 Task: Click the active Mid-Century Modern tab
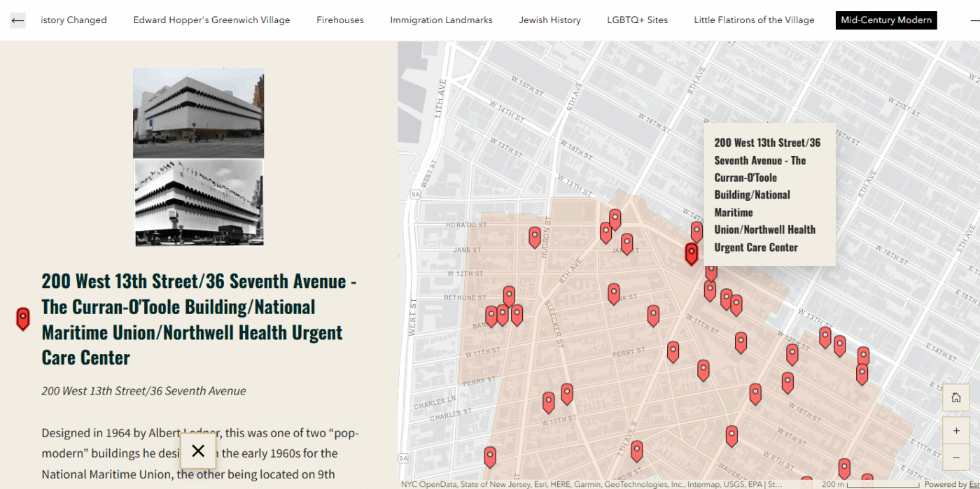point(885,20)
